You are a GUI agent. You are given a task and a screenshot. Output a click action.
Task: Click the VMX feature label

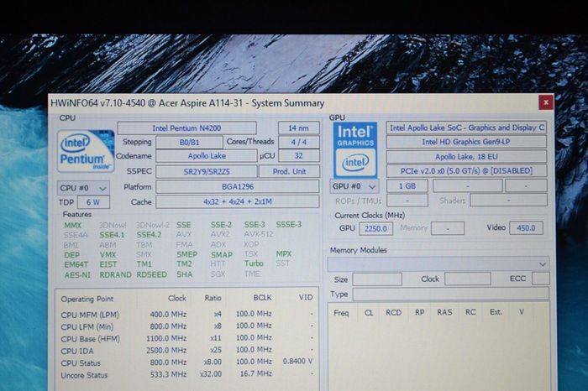[x=108, y=255]
